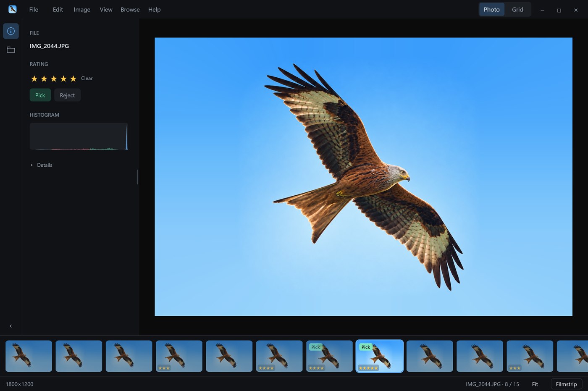Collapse the side panel with chevron
Viewport: 588px width, 391px height.
pos(11,326)
